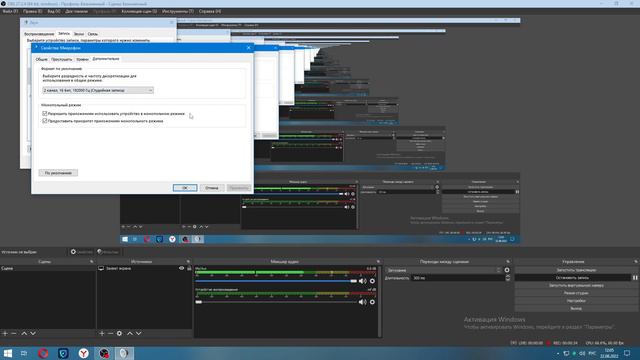Switch to Общие tab in Microphone properties
Image resolution: width=640 pixels, height=360 pixels.
point(41,59)
